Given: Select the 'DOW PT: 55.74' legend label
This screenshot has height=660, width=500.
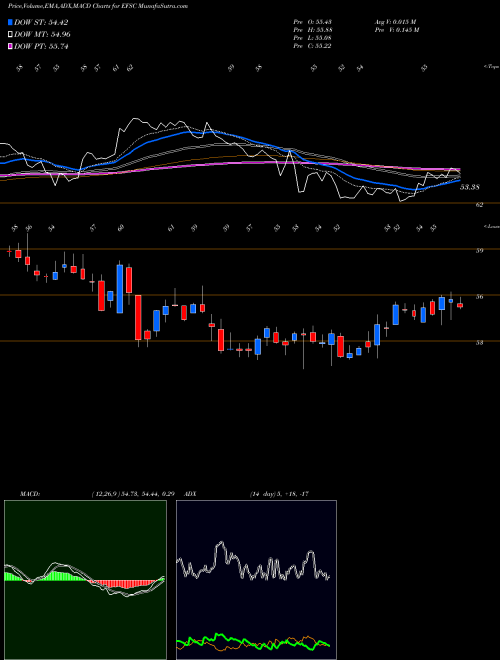Looking at the screenshot, I should 41,46.
